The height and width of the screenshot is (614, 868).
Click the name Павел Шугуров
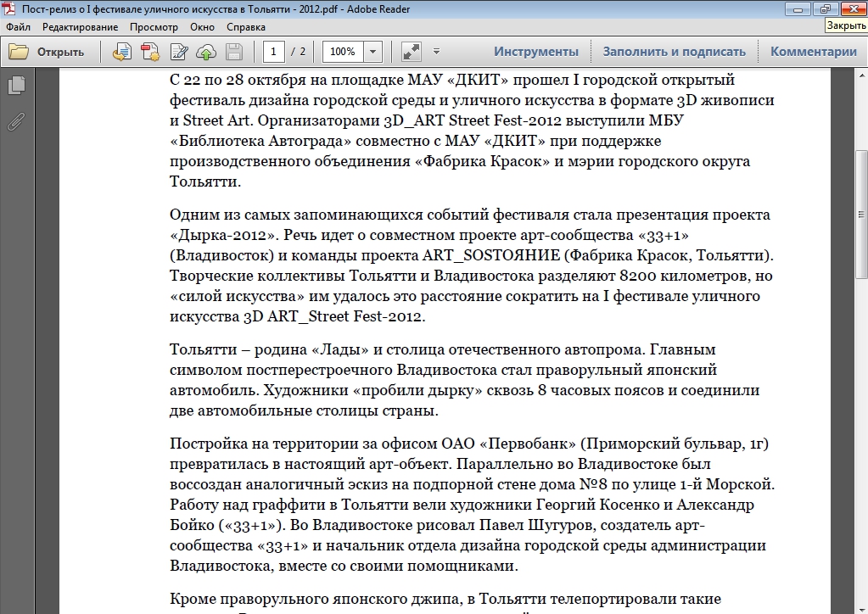tap(538, 525)
